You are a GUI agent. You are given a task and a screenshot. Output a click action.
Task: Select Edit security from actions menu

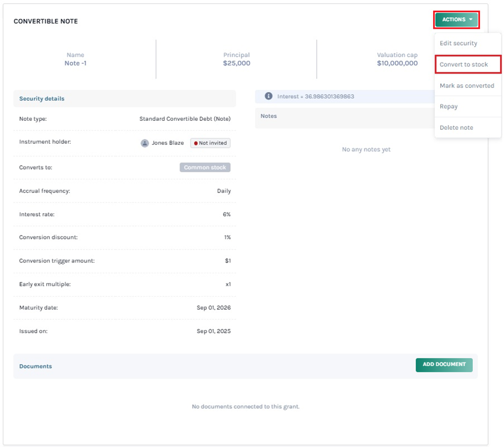458,43
